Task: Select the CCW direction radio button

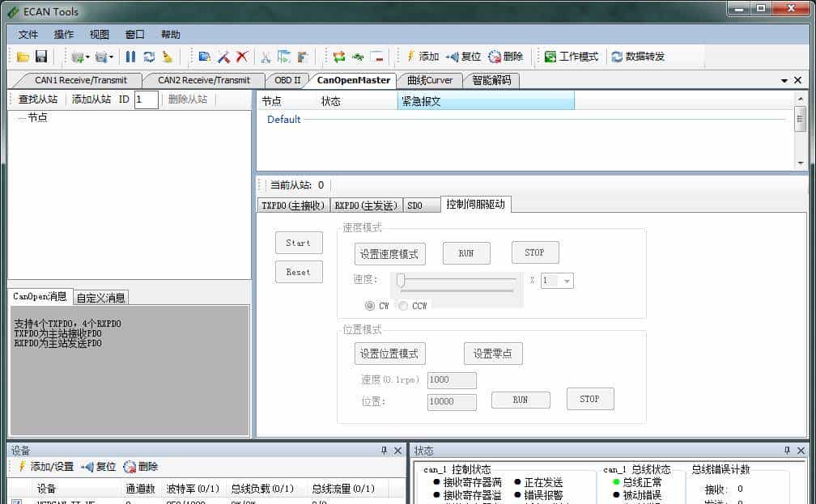Action: point(403,306)
